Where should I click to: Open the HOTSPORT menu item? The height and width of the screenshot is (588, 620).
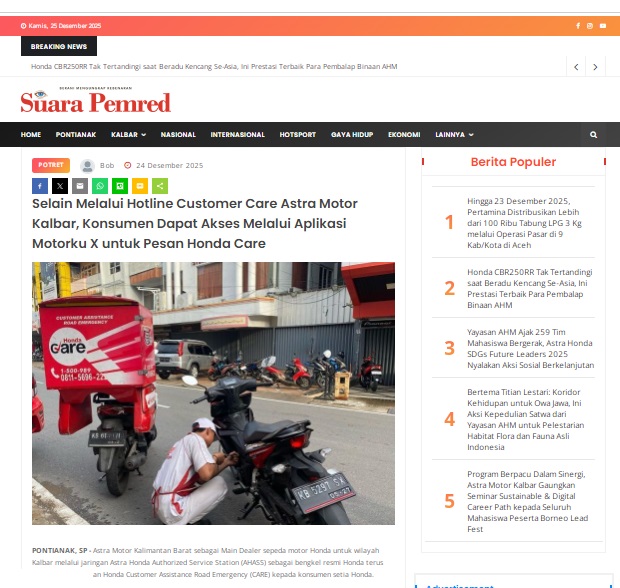pyautogui.click(x=298, y=134)
